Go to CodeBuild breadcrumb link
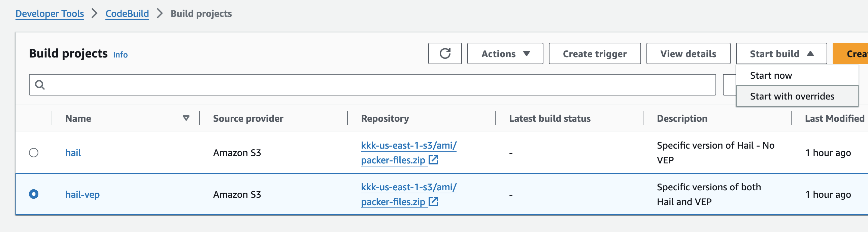The width and height of the screenshot is (868, 232). [x=127, y=13]
